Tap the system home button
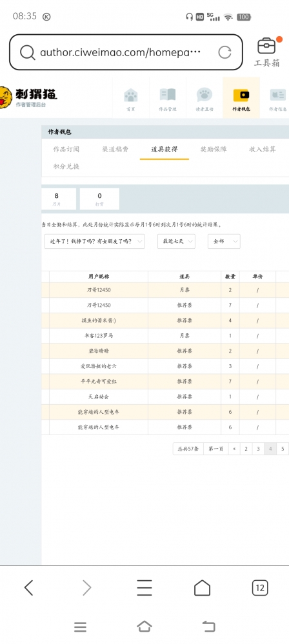 coord(144,627)
